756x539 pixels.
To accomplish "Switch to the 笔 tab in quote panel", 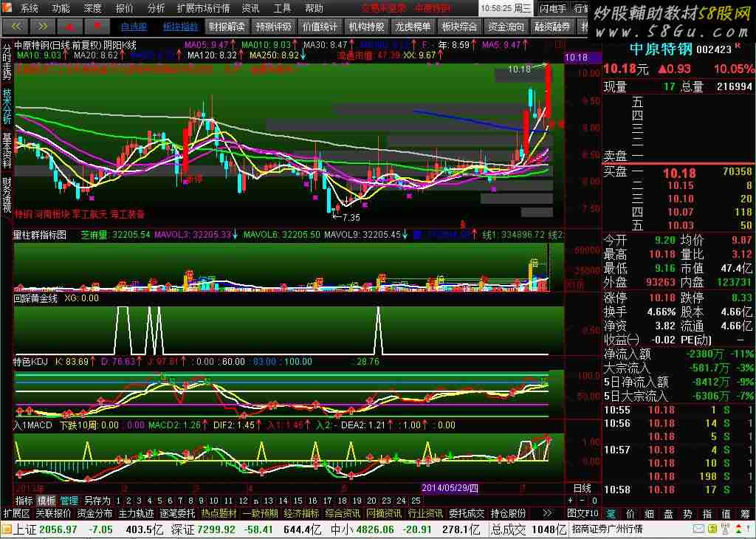I will point(611,513).
